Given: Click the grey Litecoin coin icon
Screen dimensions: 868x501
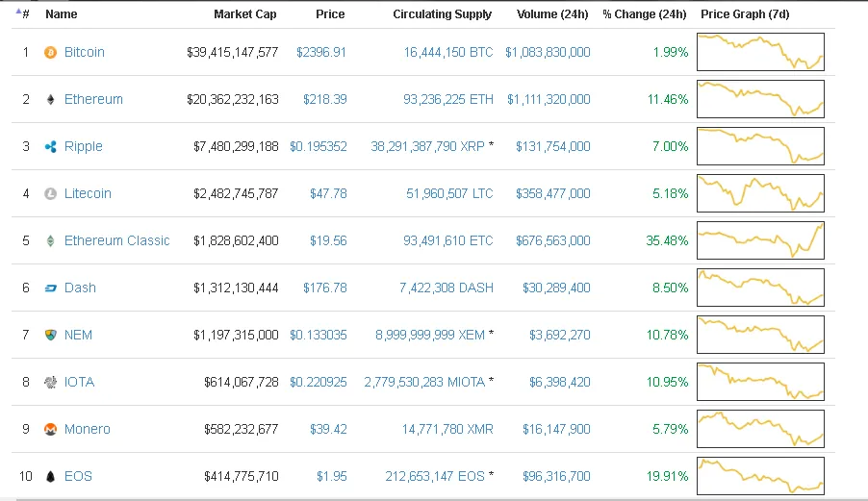Looking at the screenshot, I should pyautogui.click(x=50, y=193).
